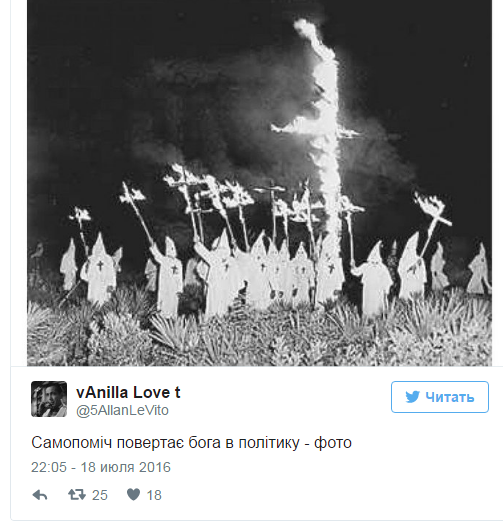Open the 18 июля 2016 date link
This screenshot has width=503, height=525.
[x=126, y=467]
